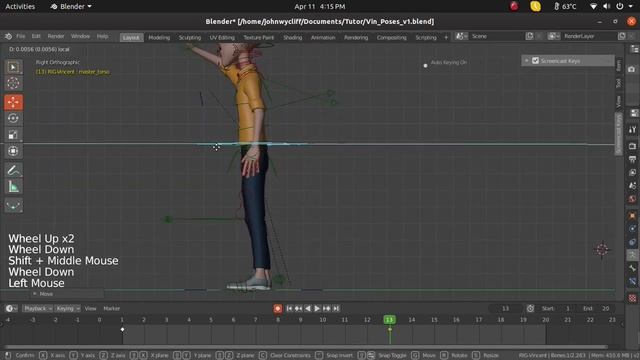This screenshot has height=360, width=640.
Task: Jump to the last frame
Action: click(x=336, y=309)
